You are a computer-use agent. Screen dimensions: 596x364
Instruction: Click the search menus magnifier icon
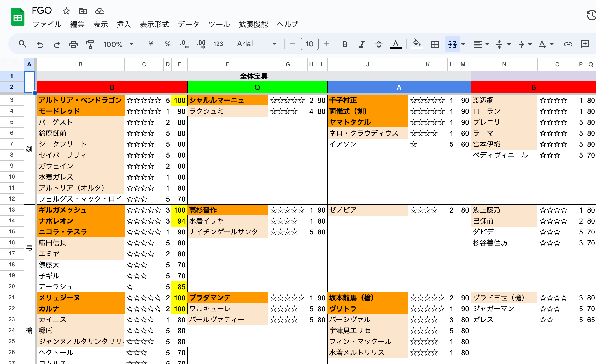[22, 44]
